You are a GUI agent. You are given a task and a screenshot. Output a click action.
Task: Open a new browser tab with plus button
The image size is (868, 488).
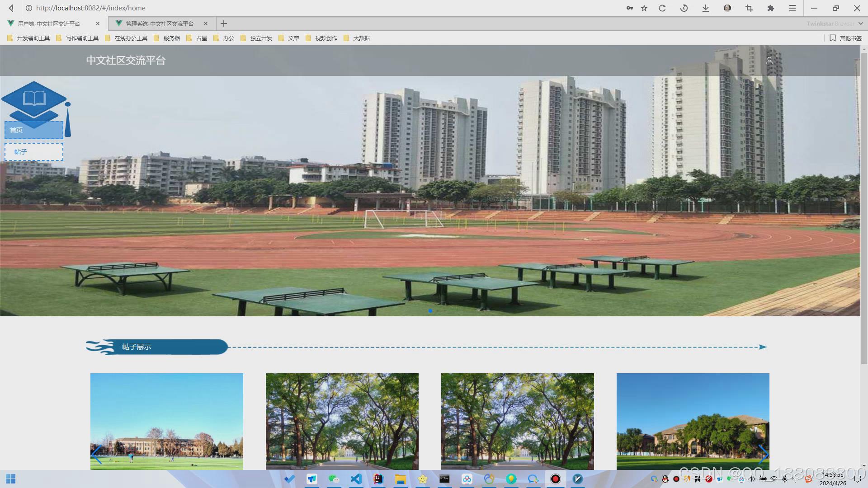(x=223, y=23)
